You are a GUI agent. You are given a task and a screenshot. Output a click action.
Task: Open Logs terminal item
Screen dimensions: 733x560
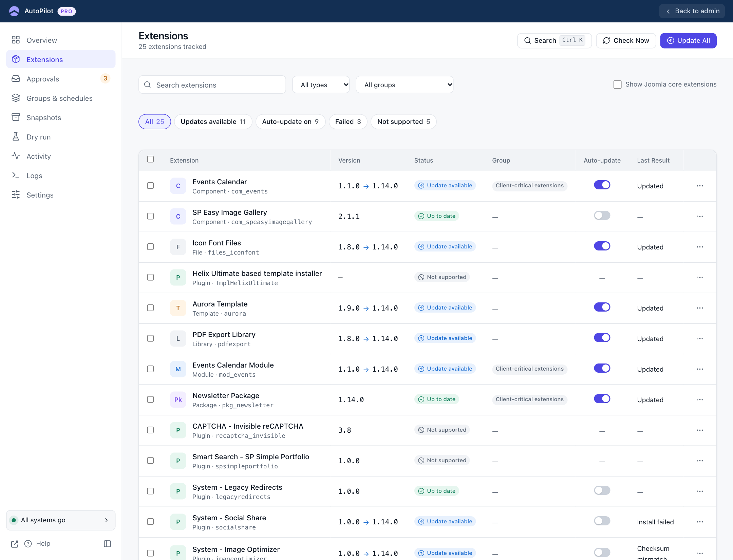[61, 175]
